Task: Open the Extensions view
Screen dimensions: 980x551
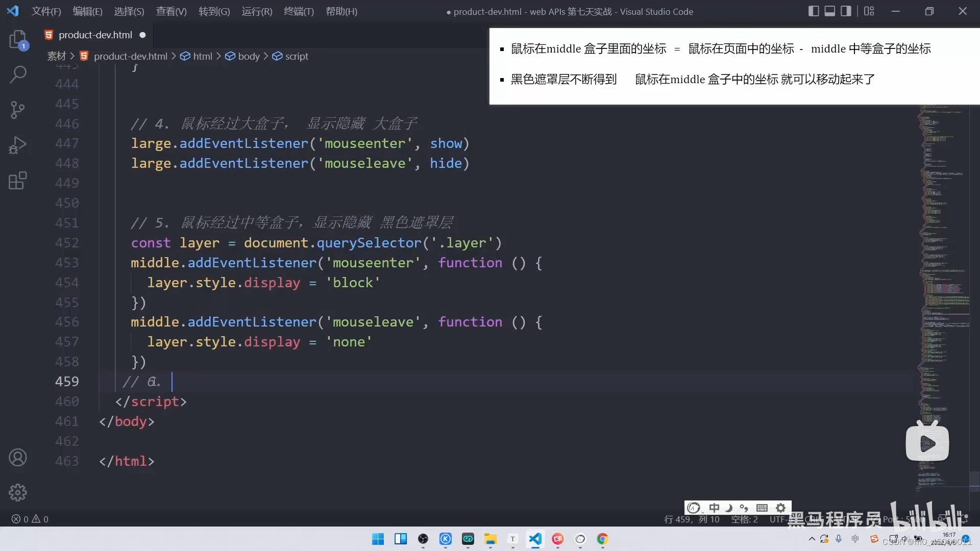Action: (x=18, y=181)
